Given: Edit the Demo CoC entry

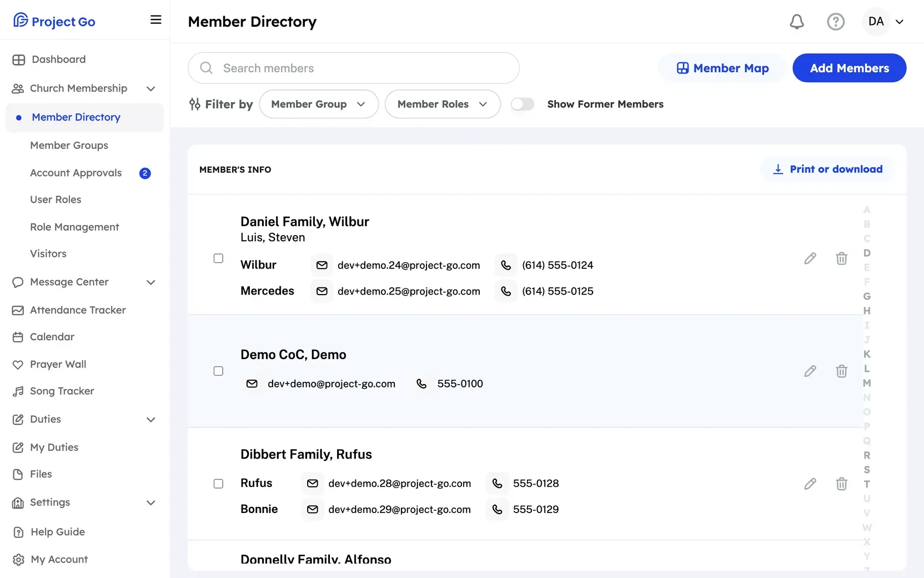Looking at the screenshot, I should click(810, 371).
